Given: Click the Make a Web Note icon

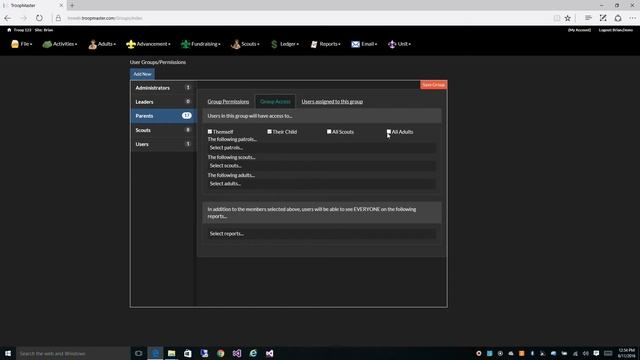Looking at the screenshot, I should pyautogui.click(x=603, y=18).
